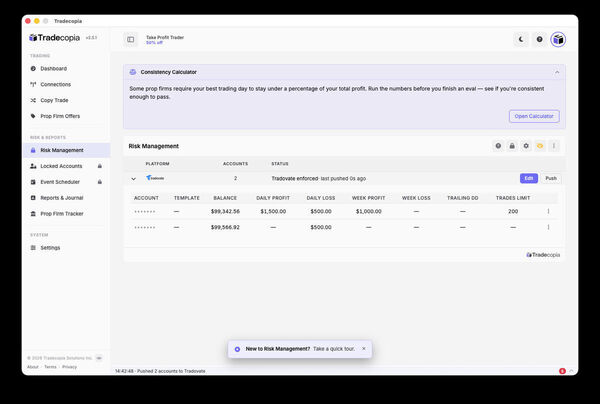The height and width of the screenshot is (404, 600).
Task: Click the Tradecopia logo in the sidebar
Action: pos(54,37)
